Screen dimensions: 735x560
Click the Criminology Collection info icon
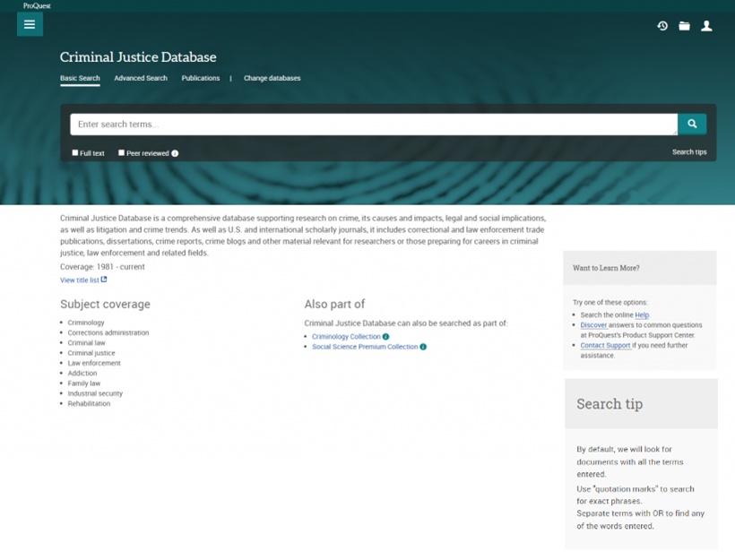385,336
